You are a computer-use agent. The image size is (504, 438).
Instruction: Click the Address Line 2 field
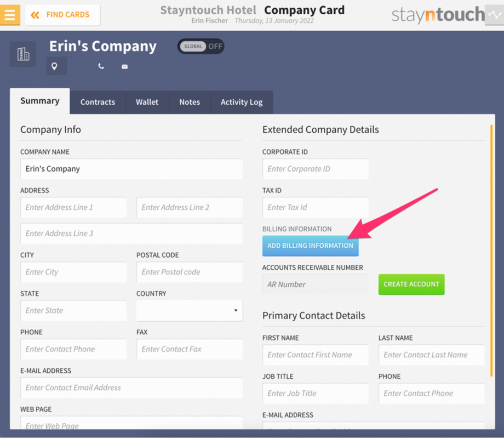tap(190, 207)
